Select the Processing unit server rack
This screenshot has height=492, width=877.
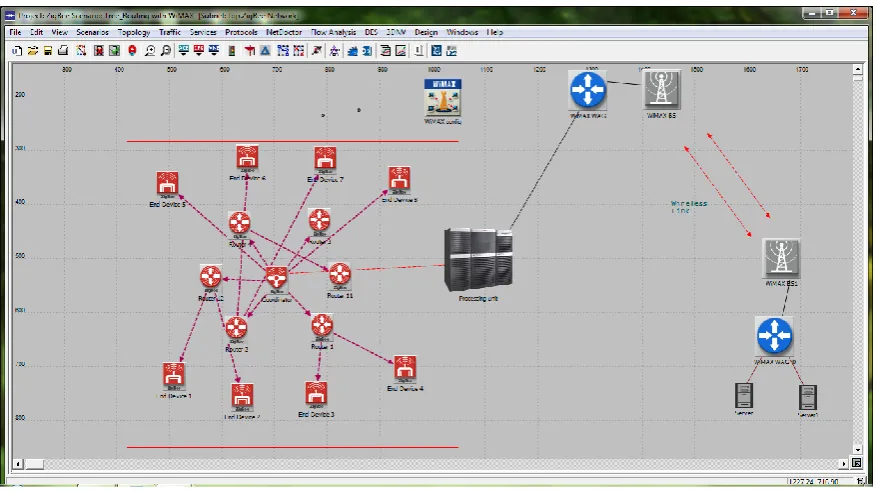pyautogui.click(x=478, y=260)
